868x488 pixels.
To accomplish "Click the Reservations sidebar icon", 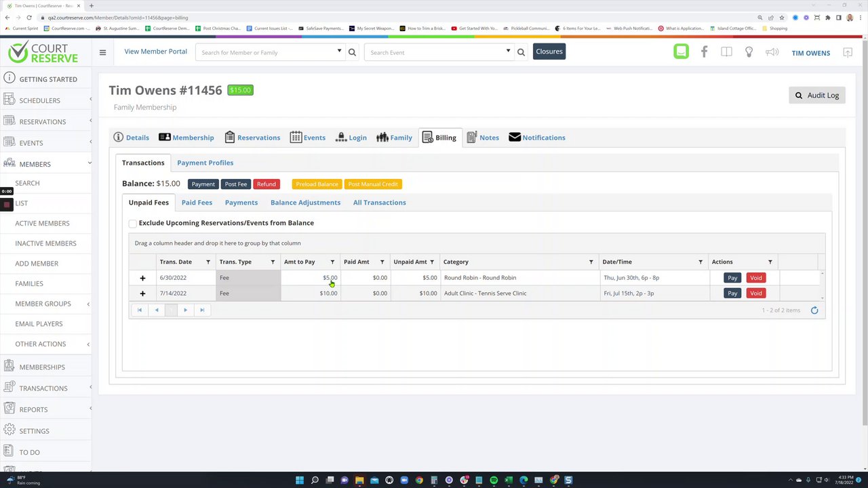I will coord(9,121).
